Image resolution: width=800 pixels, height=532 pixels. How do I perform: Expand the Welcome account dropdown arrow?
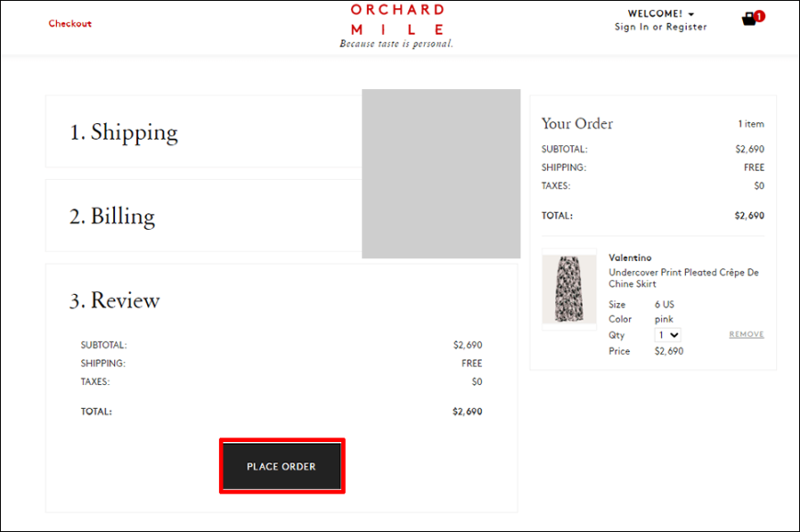691,15
